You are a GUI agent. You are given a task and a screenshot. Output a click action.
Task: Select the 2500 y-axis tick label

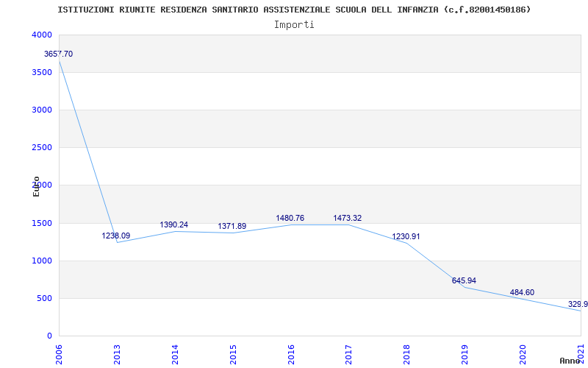pyautogui.click(x=42, y=148)
